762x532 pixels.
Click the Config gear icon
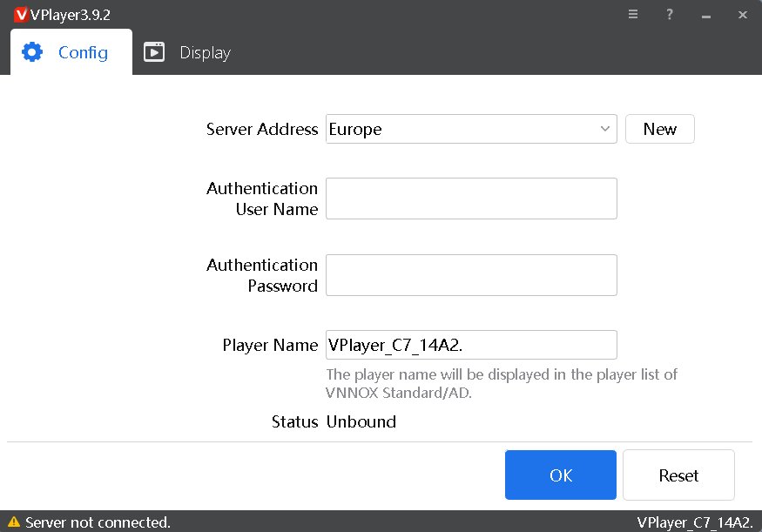pyautogui.click(x=32, y=52)
